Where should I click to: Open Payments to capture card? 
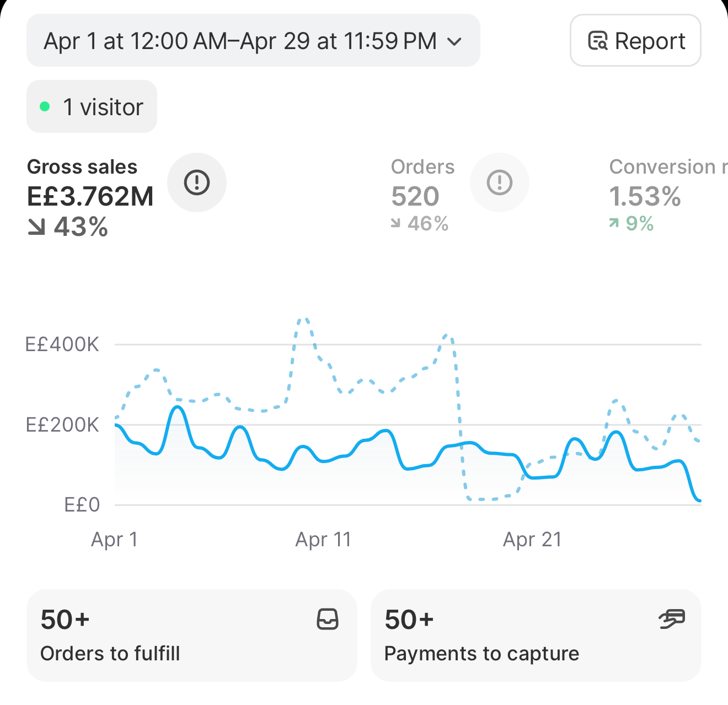[536, 636]
